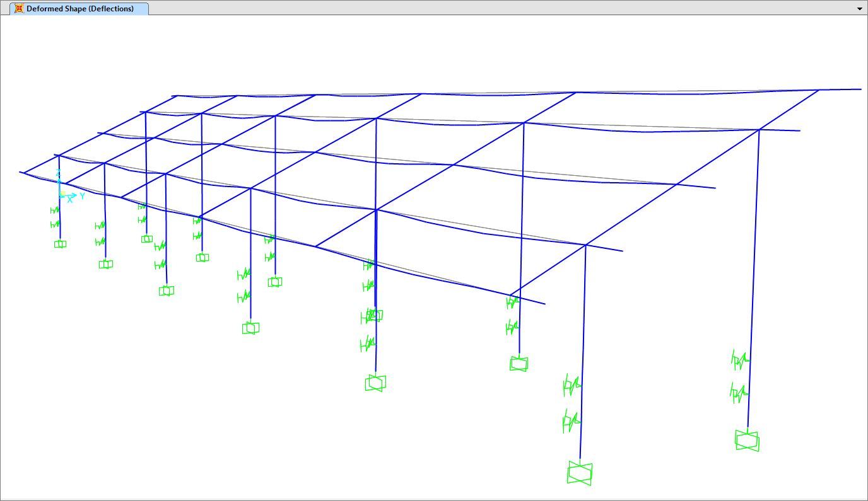The width and height of the screenshot is (868, 501).
Task: Click the lower spring on the far-right column
Action: pyautogui.click(x=738, y=393)
